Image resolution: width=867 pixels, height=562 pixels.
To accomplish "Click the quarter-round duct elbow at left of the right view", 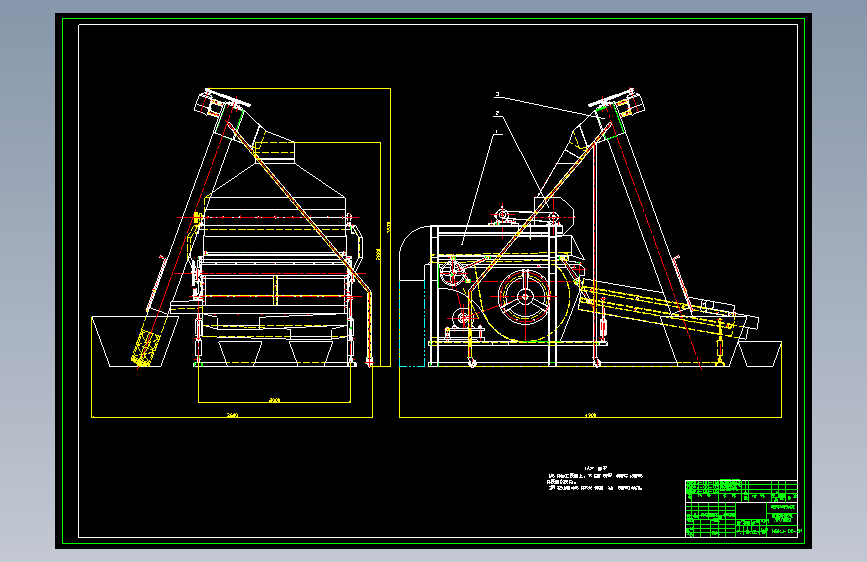I will point(415,253).
